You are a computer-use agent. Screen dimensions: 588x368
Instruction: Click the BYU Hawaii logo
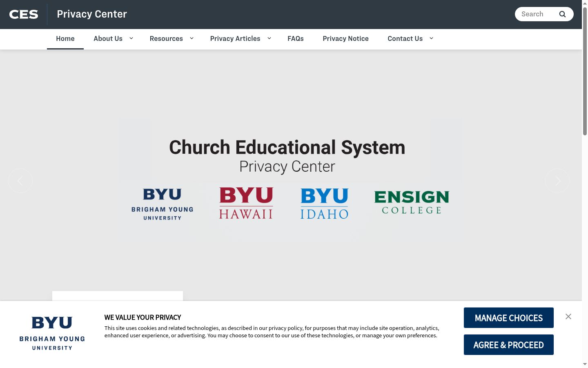tap(246, 203)
